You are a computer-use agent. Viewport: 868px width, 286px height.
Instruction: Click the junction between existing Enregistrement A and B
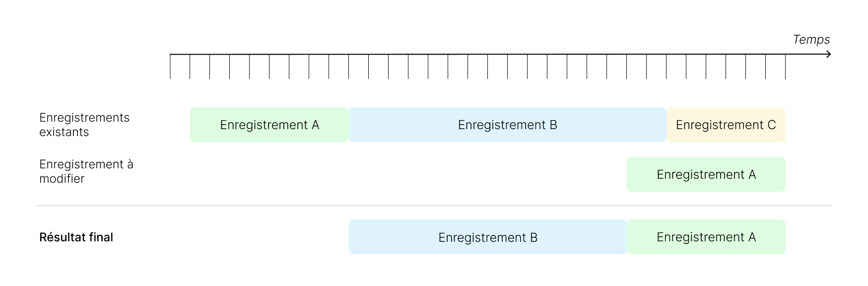pos(349,125)
